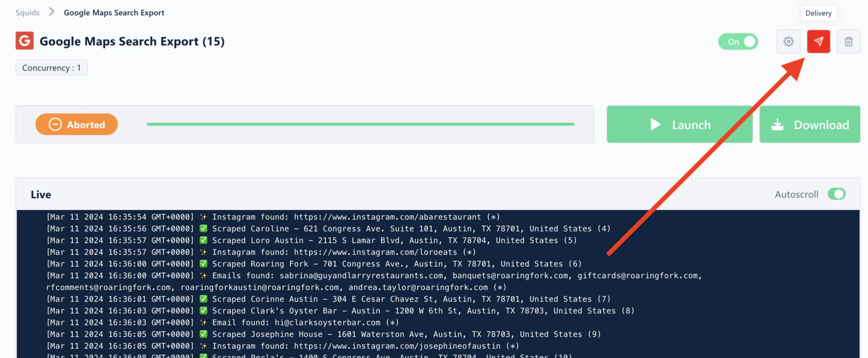This screenshot has width=868, height=358.
Task: Click the minus circle icon in Aborted badge
Action: click(x=55, y=124)
